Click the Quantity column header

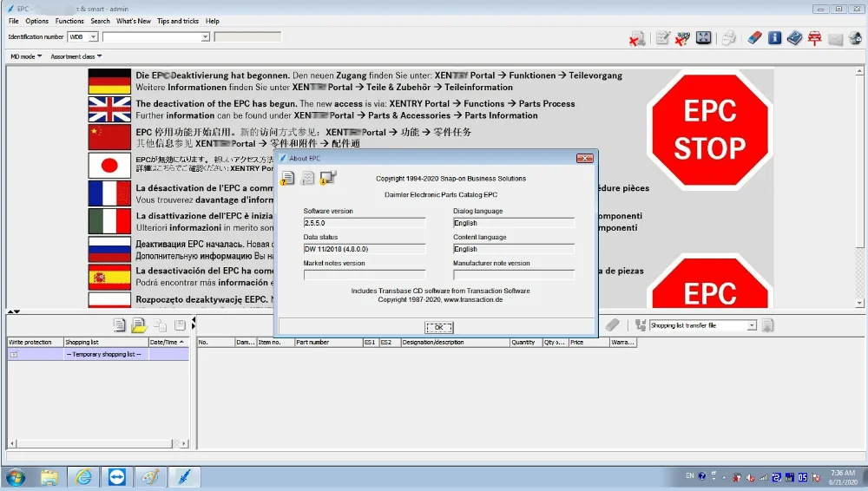(525, 342)
